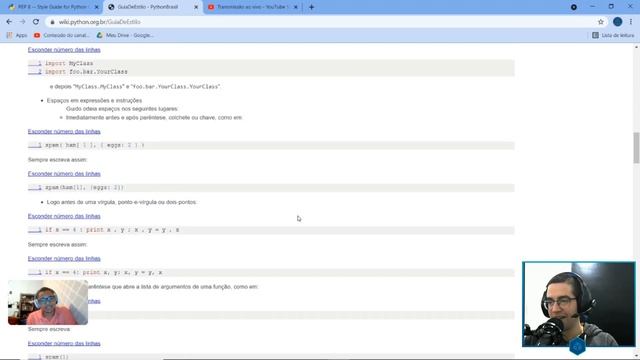Image resolution: width=640 pixels, height=360 pixels.
Task: Close the PEP 8 Style Guide tab
Action: tap(96, 7)
